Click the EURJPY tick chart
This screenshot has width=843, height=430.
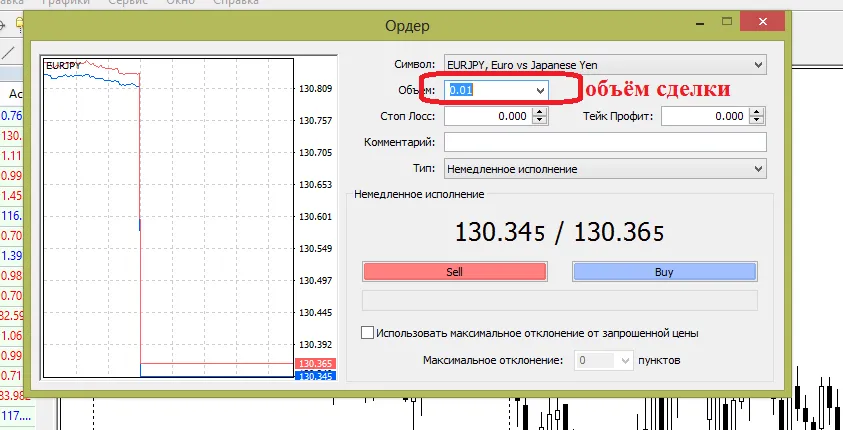[x=168, y=217]
